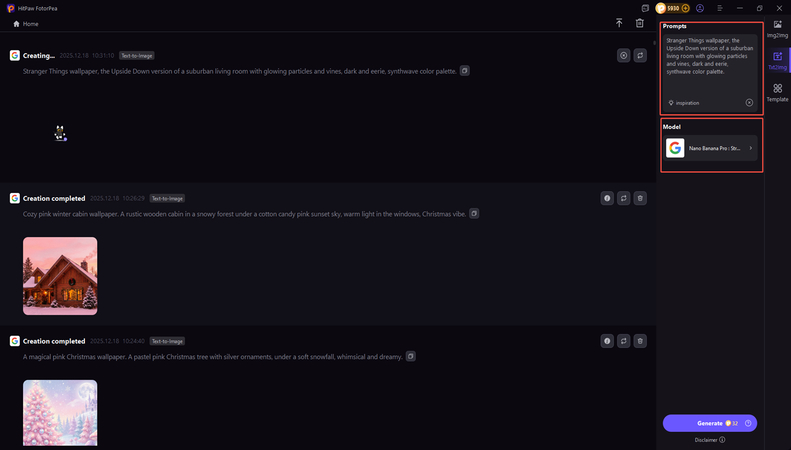Open the pink winter cabin thumbnail
The image size is (791, 450).
pyautogui.click(x=60, y=276)
